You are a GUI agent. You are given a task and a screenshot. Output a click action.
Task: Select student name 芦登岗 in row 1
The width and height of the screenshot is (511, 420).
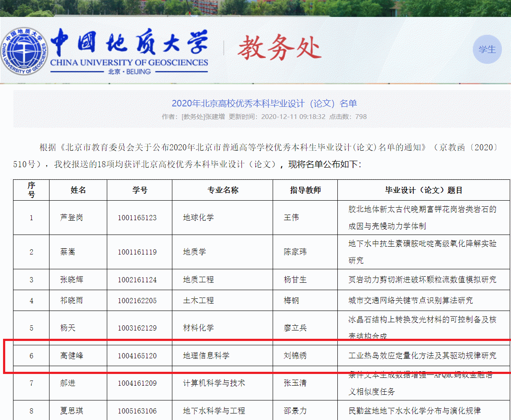point(71,217)
